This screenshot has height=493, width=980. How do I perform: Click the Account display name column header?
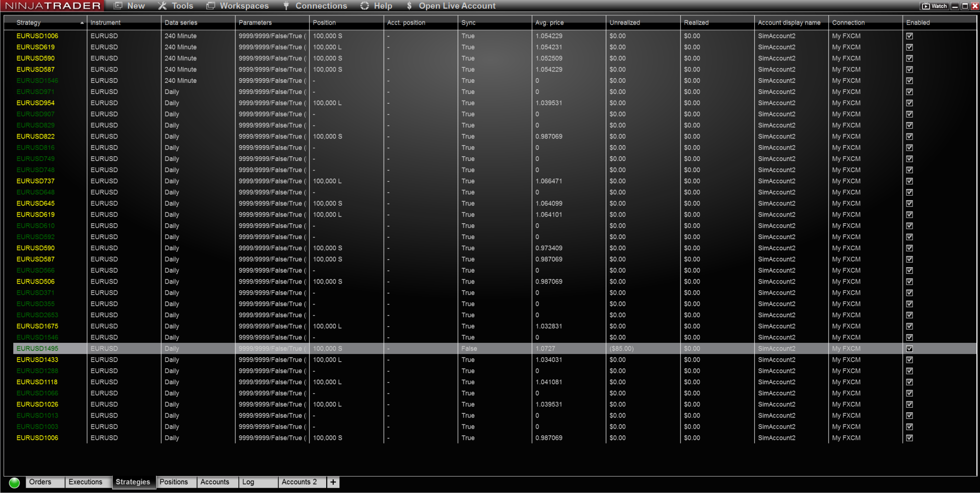click(791, 23)
